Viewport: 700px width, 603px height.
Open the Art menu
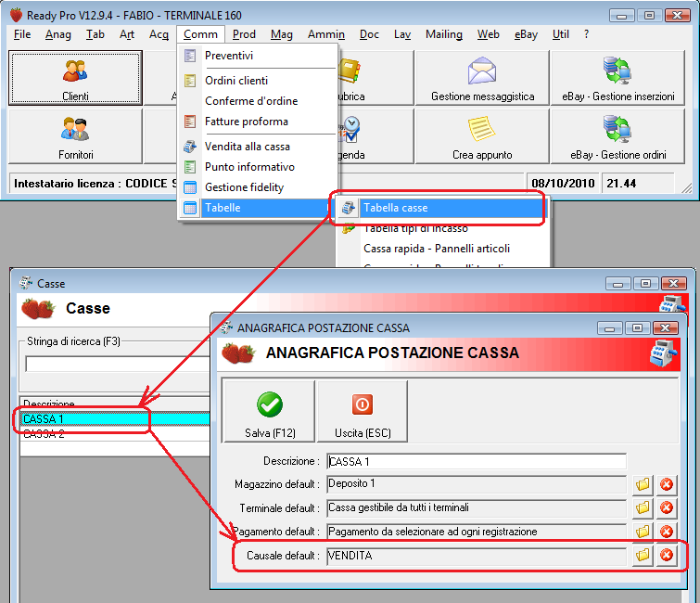[127, 34]
